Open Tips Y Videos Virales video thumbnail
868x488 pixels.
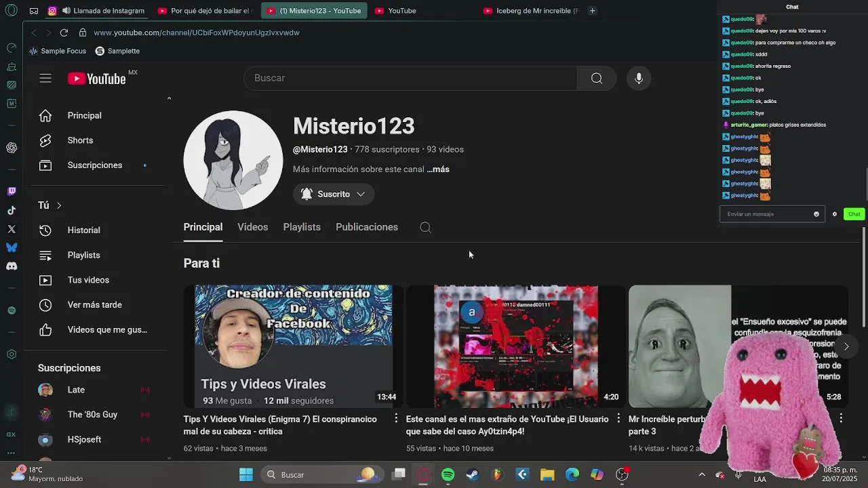click(x=294, y=346)
